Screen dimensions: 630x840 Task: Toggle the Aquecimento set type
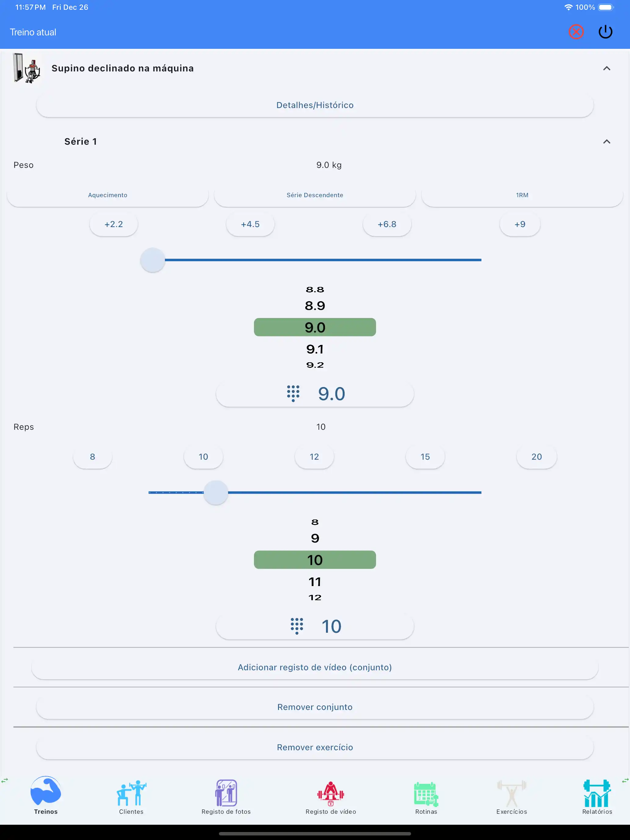(107, 195)
